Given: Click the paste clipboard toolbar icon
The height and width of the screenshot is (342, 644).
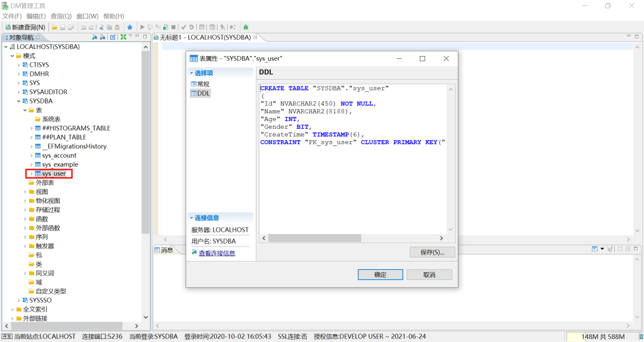Looking at the screenshot, I should tap(117, 27).
